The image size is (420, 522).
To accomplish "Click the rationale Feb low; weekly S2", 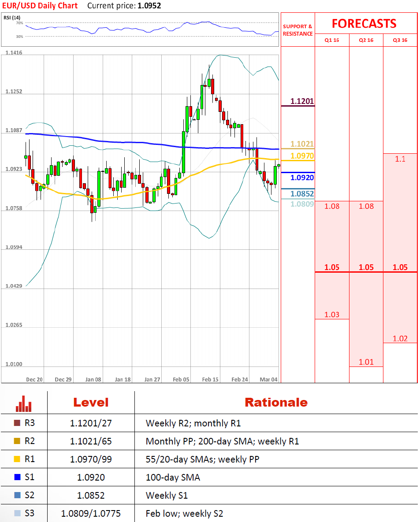I will click(185, 513).
